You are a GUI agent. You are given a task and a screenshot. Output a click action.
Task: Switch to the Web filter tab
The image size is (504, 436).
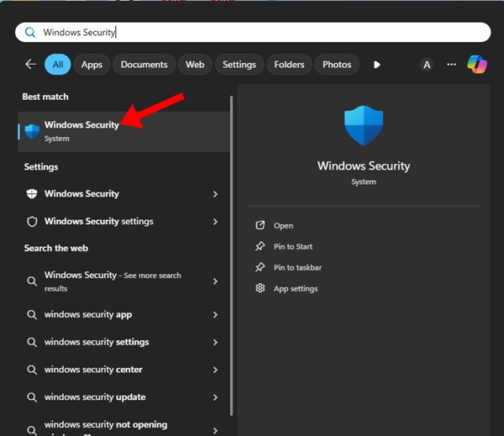click(195, 65)
